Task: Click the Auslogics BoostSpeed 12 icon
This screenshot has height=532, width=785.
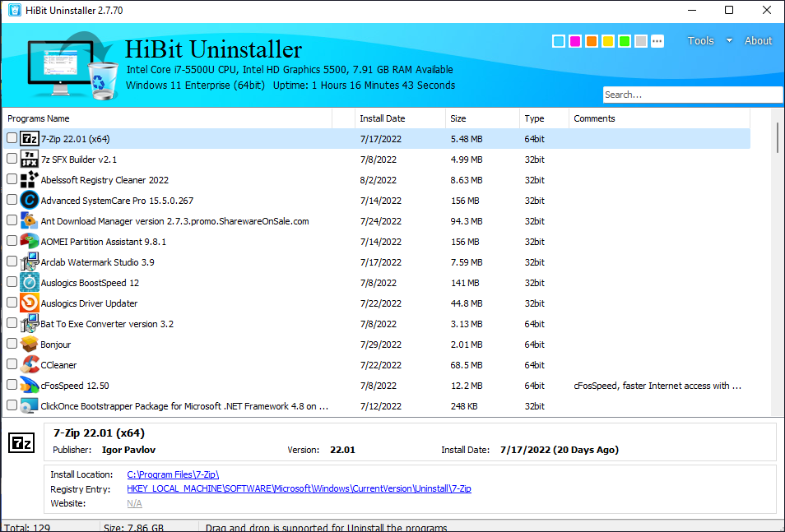Action: coord(29,282)
